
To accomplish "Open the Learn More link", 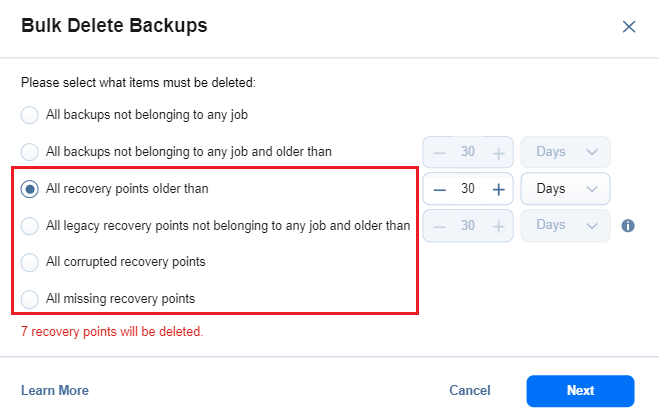I will click(x=55, y=390).
